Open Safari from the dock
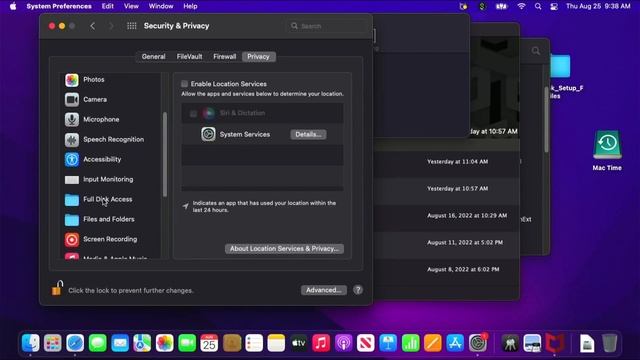 [75, 343]
